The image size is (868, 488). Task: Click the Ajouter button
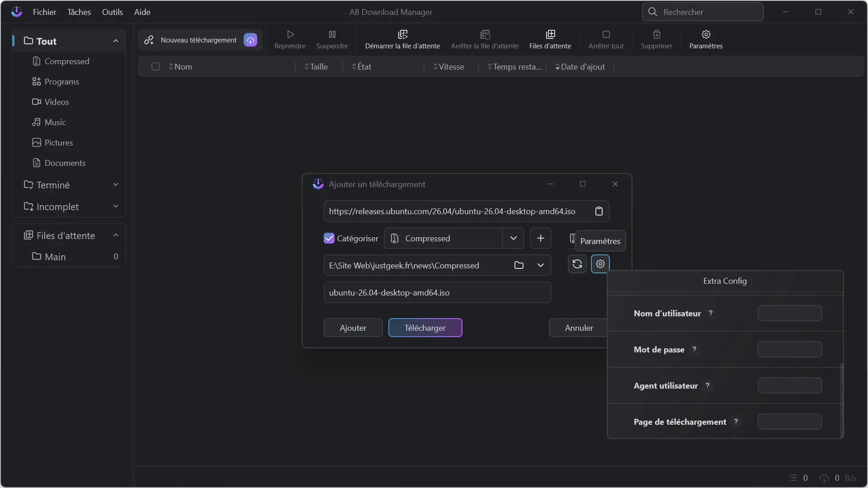click(353, 328)
